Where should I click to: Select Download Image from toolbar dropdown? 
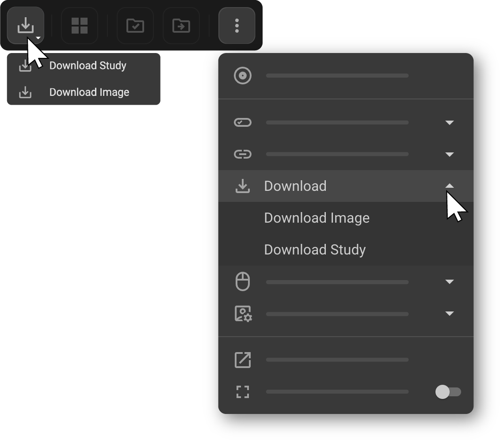tap(89, 92)
